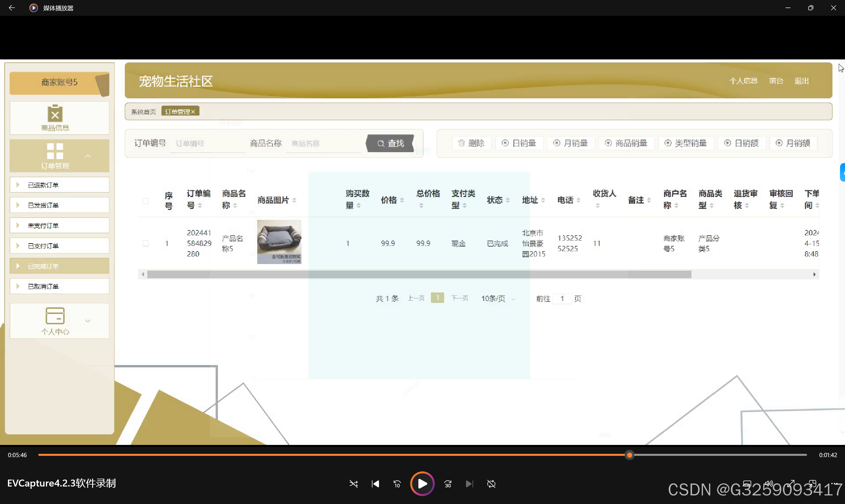
Task: Sort by 地址 column
Action: pyautogui.click(x=543, y=200)
